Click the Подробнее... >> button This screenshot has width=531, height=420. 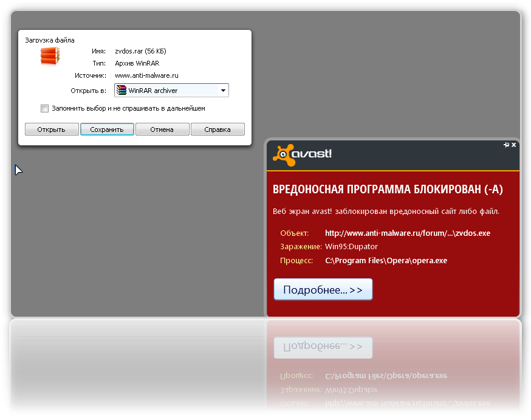(323, 289)
